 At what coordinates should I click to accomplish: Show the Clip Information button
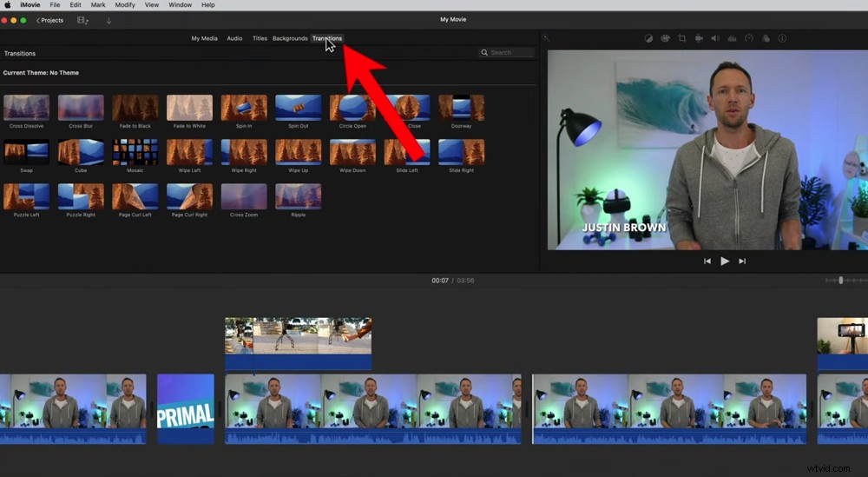[x=782, y=38]
